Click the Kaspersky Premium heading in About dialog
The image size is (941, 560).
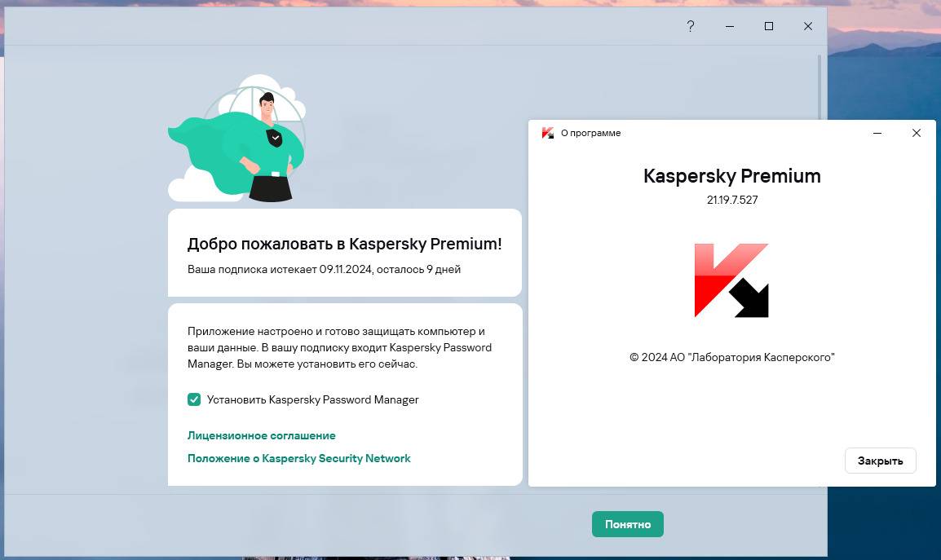[732, 176]
